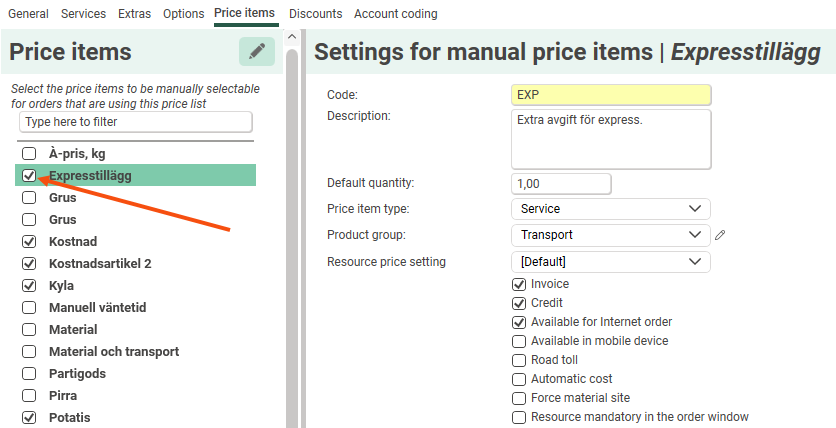The width and height of the screenshot is (836, 428).
Task: Uncheck the Expresstillägg price item checkbox
Action: click(x=30, y=176)
